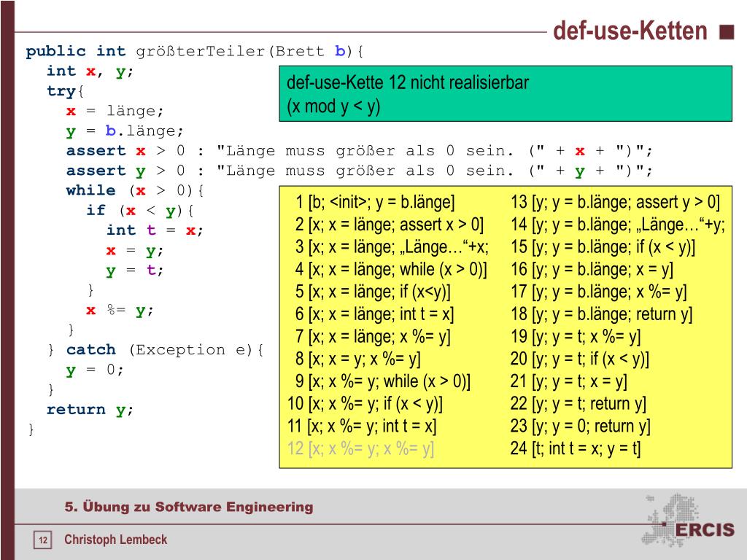This screenshot has height=560, width=747.
Task: Select code line 'int t = x;'
Action: click(x=155, y=230)
